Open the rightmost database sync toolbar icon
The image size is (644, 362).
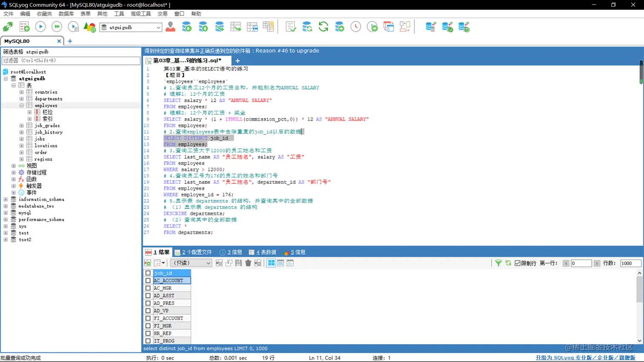point(464,27)
